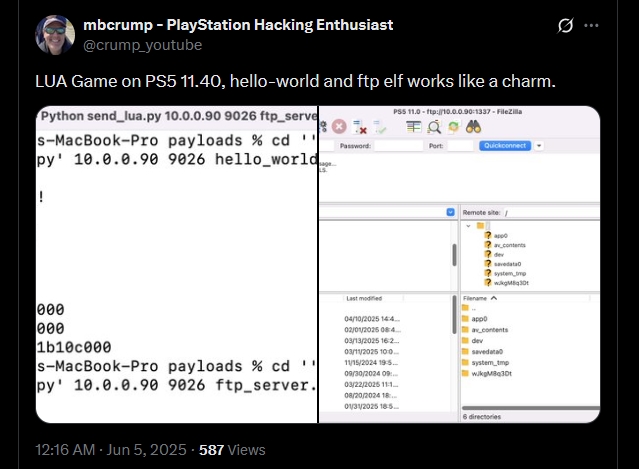Viewport: 639px width, 469px height.
Task: Click FileZilla's red cancel operation icon
Action: 339,127
